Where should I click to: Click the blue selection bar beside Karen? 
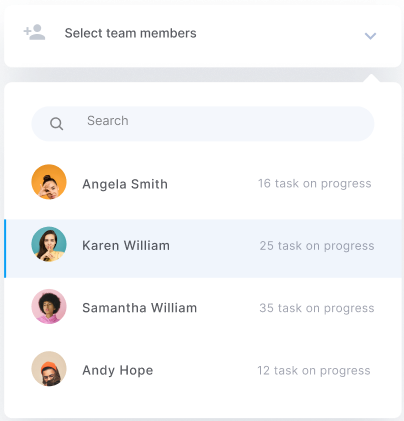point(5,248)
